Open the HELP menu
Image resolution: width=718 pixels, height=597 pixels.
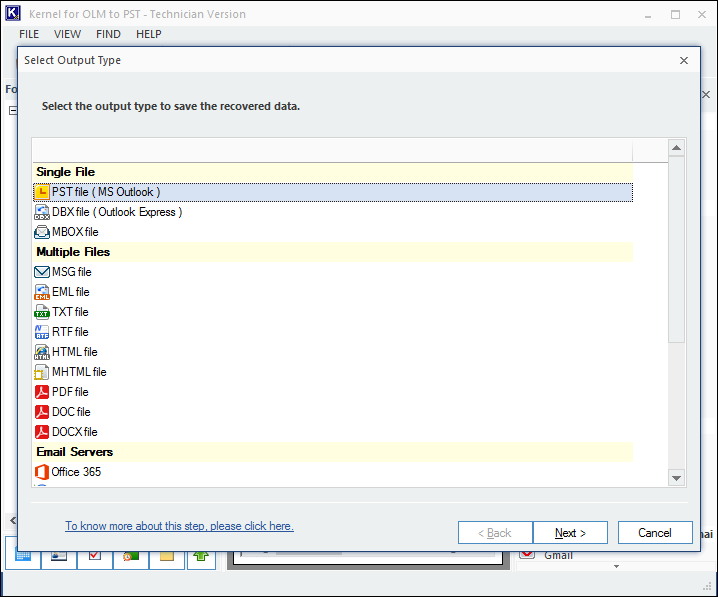pos(149,34)
